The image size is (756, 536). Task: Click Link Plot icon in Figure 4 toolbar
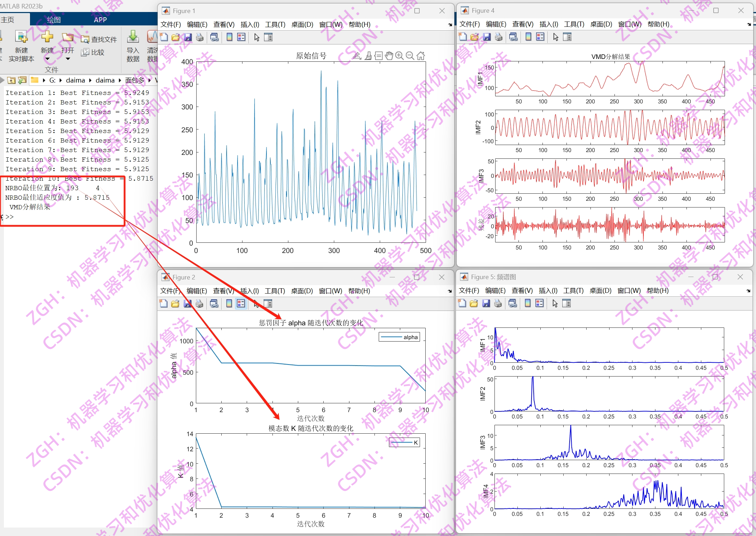[513, 37]
